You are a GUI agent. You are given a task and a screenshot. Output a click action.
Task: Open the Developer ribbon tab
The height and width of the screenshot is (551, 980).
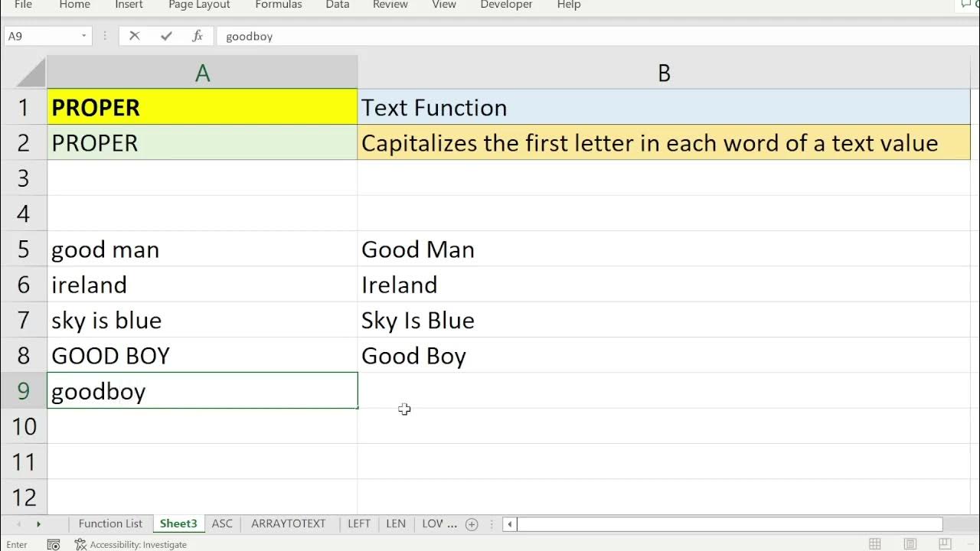[x=506, y=5]
